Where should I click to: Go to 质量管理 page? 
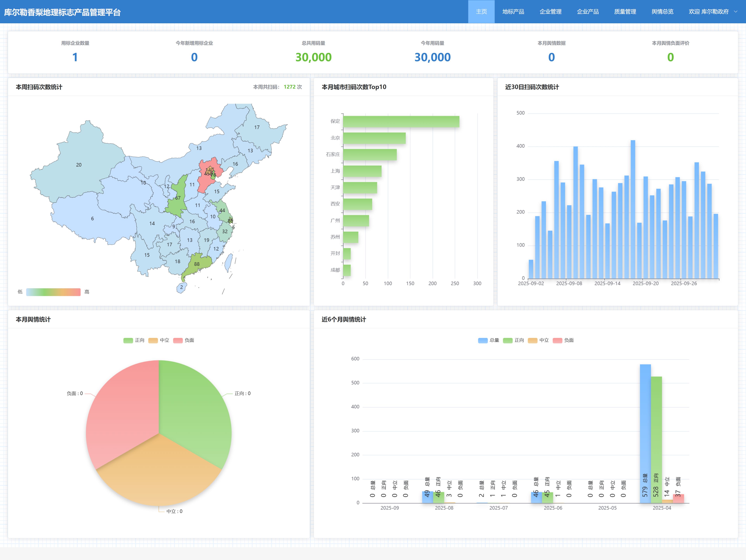[625, 11]
